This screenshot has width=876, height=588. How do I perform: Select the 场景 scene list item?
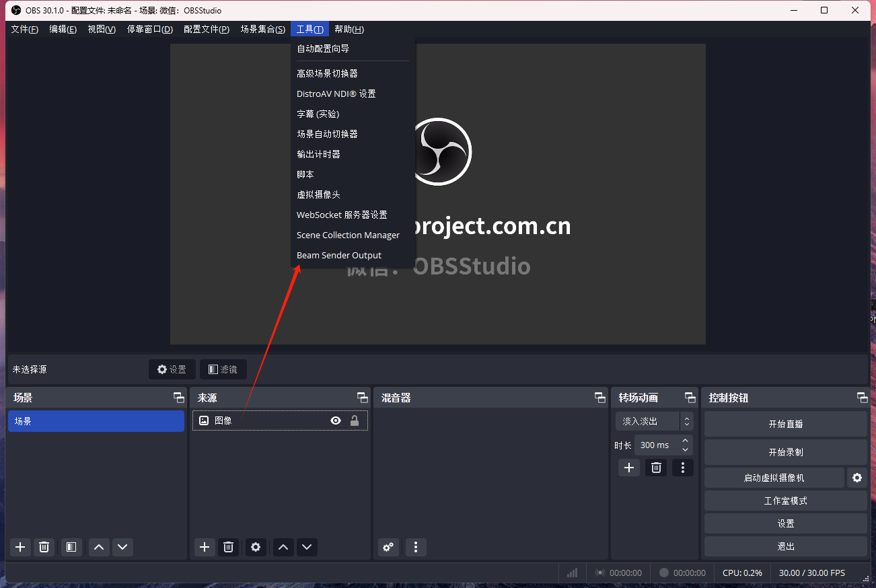(x=96, y=421)
